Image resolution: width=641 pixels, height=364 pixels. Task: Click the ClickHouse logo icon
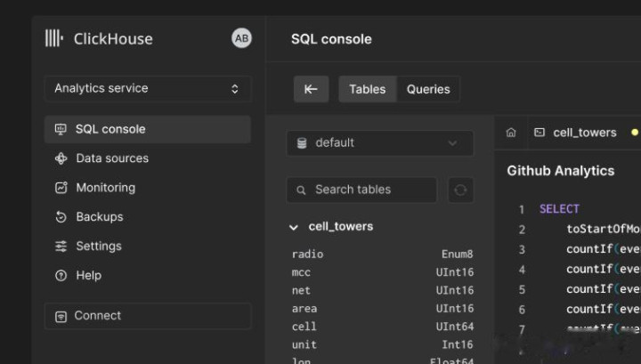54,38
